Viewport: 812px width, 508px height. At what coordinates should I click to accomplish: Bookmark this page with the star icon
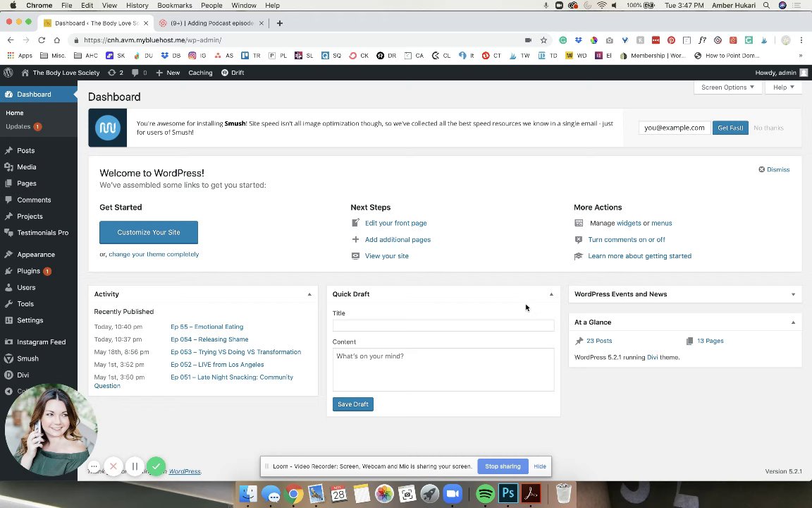tap(543, 40)
